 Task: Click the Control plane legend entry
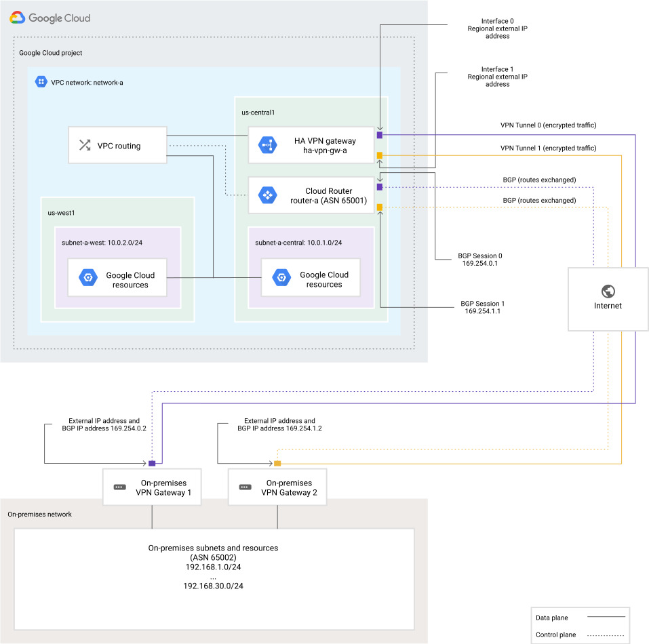581,635
